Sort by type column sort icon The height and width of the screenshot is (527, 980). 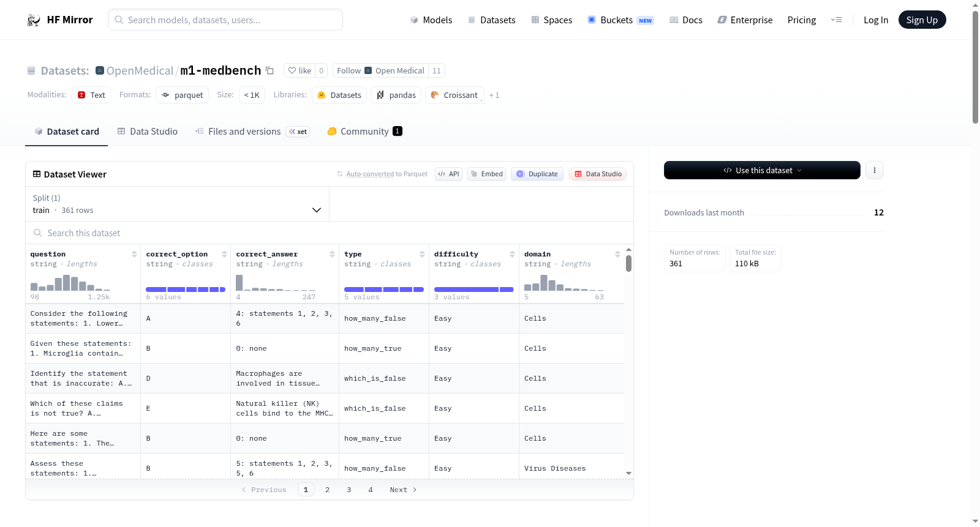pyautogui.click(x=422, y=254)
